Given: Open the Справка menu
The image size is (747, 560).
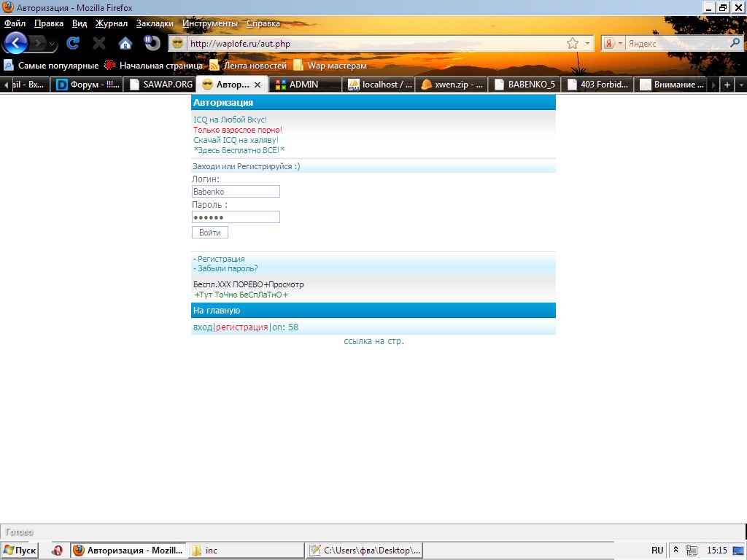Looking at the screenshot, I should point(263,23).
